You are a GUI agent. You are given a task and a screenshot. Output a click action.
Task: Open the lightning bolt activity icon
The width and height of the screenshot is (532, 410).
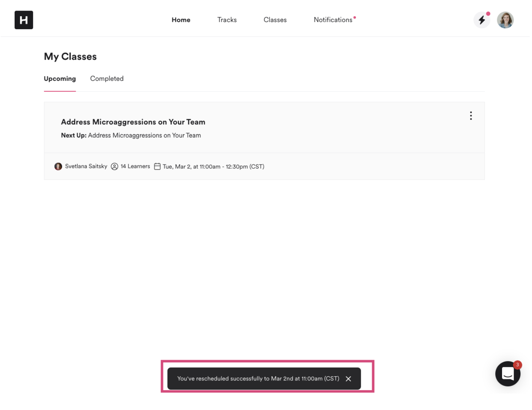pos(482,20)
